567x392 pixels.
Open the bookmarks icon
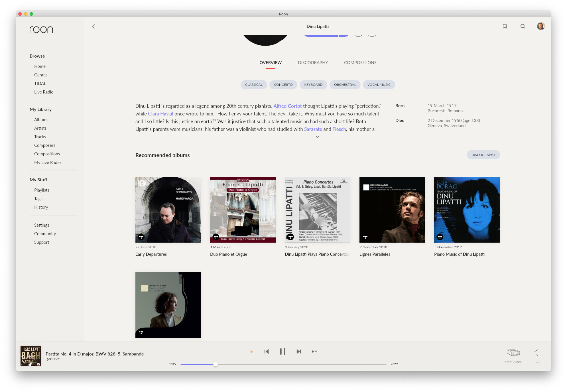(x=505, y=26)
